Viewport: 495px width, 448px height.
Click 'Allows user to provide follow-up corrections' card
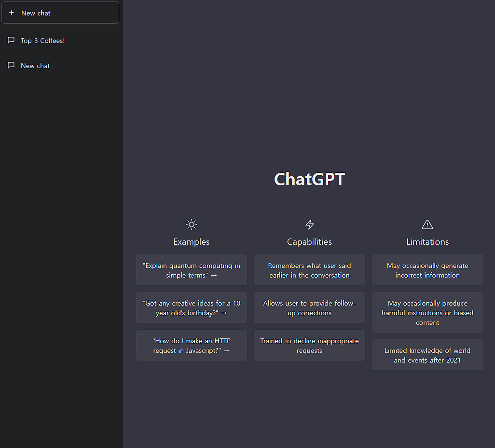tap(309, 308)
